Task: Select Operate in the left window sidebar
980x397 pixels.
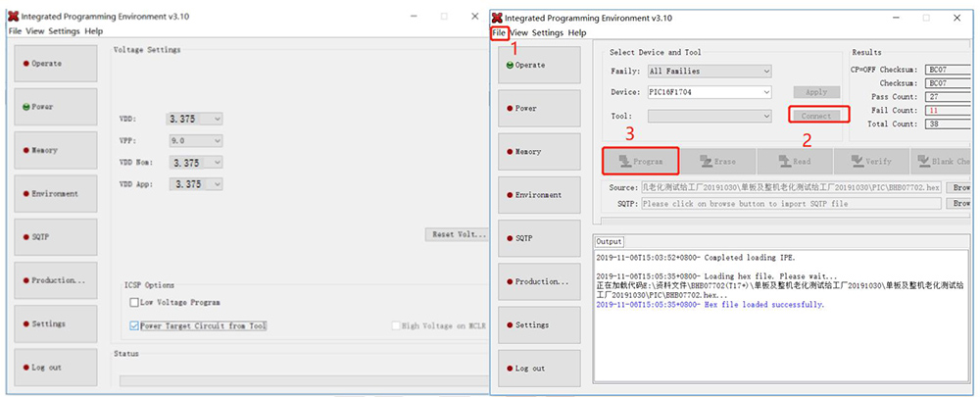Action: click(x=55, y=64)
